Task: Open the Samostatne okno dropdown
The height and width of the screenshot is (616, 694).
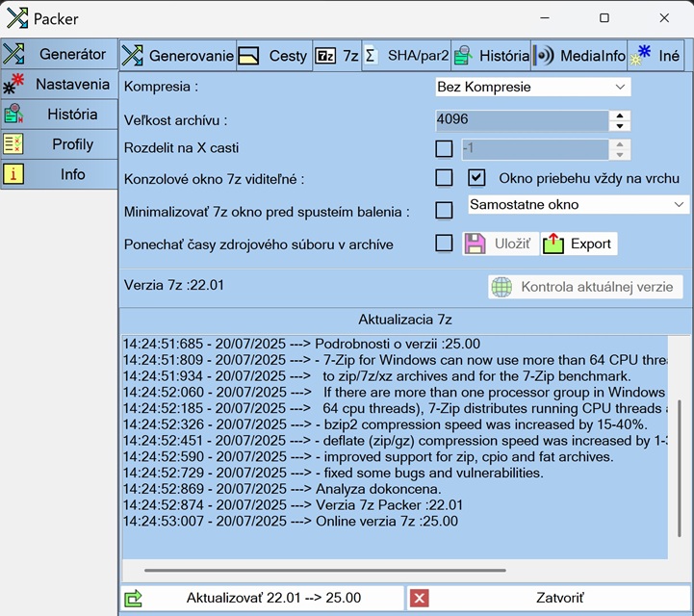Action: click(x=578, y=204)
